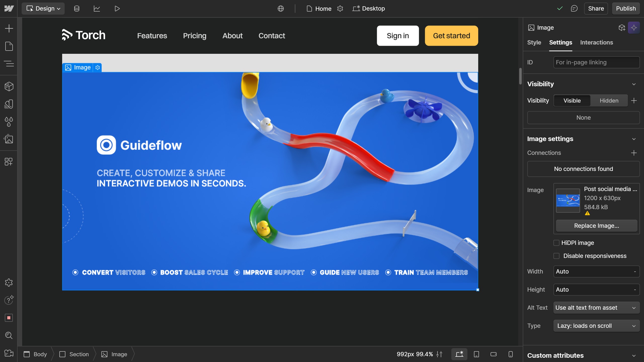
Task: Open the canvas settings sliders icon
Action: click(439, 354)
